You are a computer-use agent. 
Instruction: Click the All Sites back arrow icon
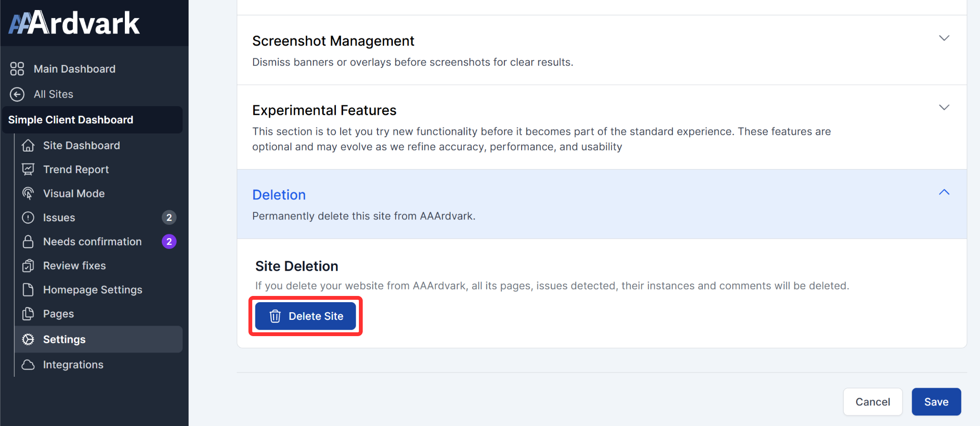pos(17,94)
